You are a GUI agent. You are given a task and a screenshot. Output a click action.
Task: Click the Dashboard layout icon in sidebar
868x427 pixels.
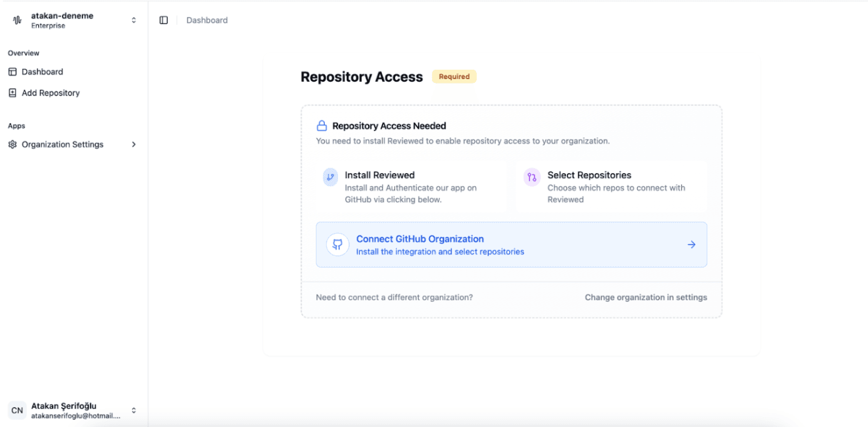13,72
